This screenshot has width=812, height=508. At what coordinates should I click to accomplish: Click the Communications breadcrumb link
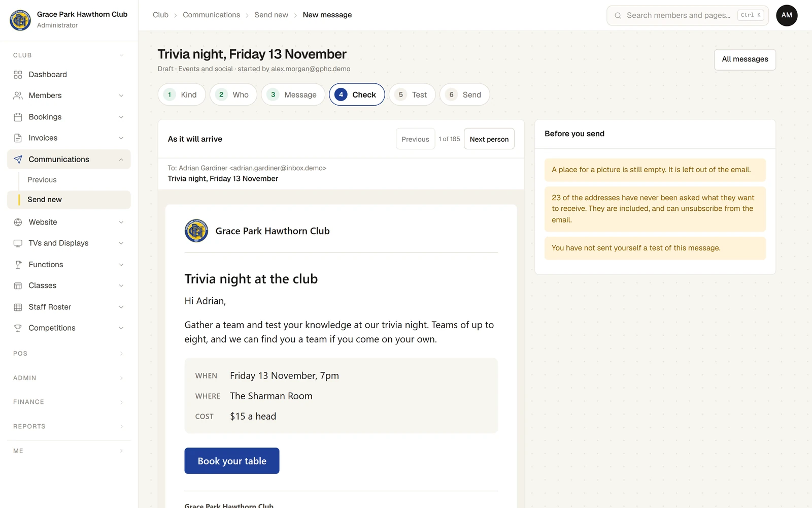click(x=211, y=15)
